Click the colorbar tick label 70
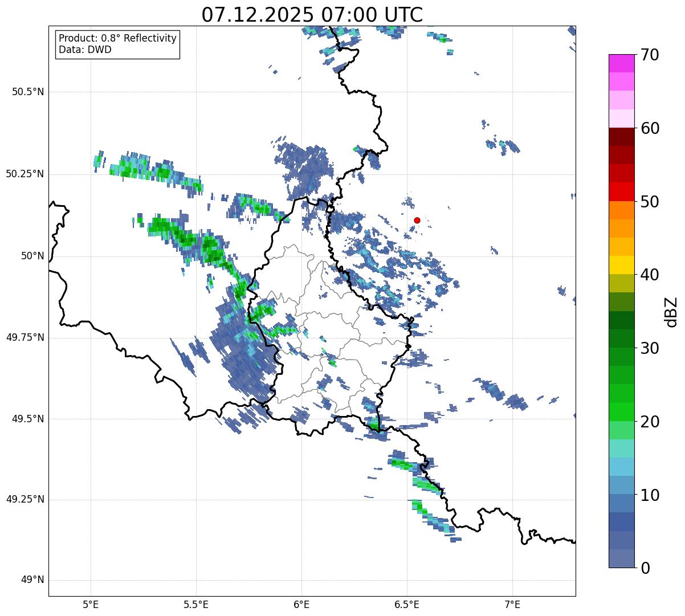685x616 pixels. tap(650, 55)
